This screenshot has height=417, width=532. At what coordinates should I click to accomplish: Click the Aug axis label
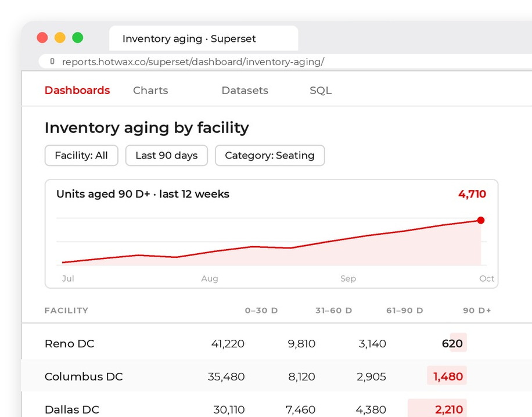tap(209, 279)
